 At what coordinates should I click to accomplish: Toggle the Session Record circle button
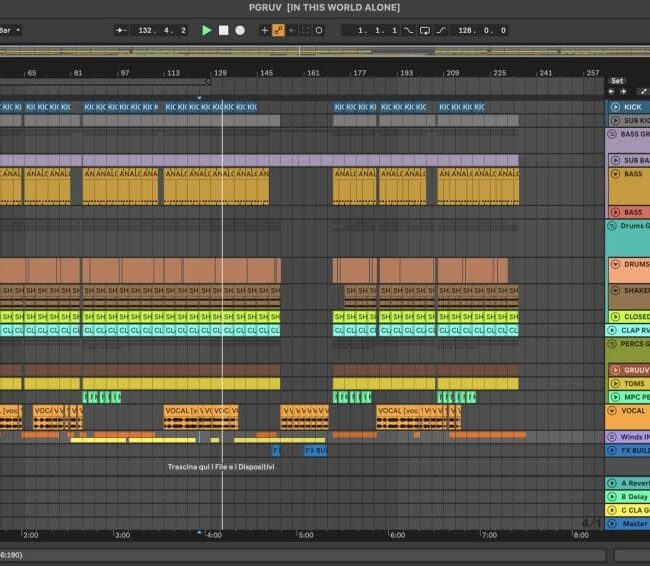pyautogui.click(x=319, y=30)
